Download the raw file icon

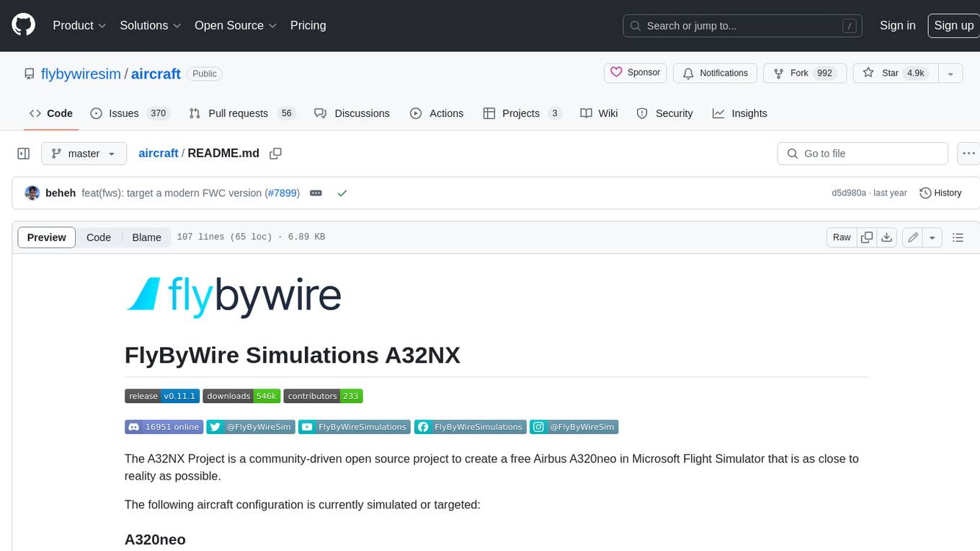pyautogui.click(x=887, y=237)
